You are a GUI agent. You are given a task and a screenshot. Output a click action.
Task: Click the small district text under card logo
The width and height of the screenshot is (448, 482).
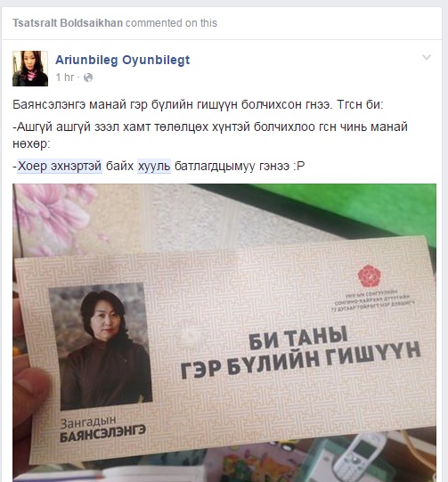tap(373, 301)
